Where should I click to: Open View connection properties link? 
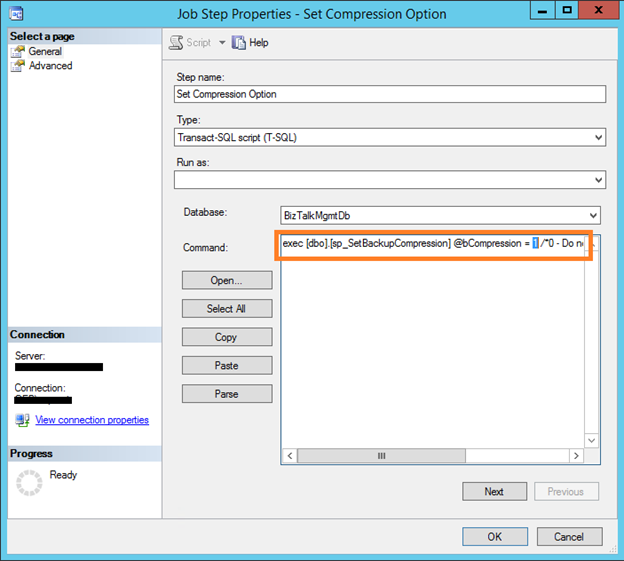coord(92,420)
